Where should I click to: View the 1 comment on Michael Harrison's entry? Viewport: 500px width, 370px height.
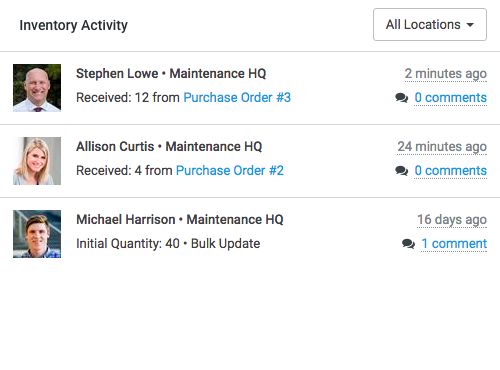(454, 244)
